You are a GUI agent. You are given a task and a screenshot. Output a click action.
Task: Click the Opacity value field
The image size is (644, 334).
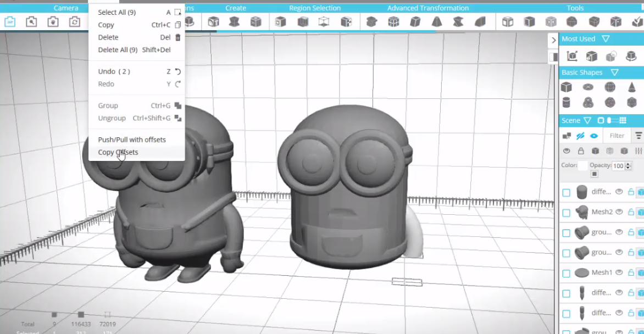coord(619,166)
